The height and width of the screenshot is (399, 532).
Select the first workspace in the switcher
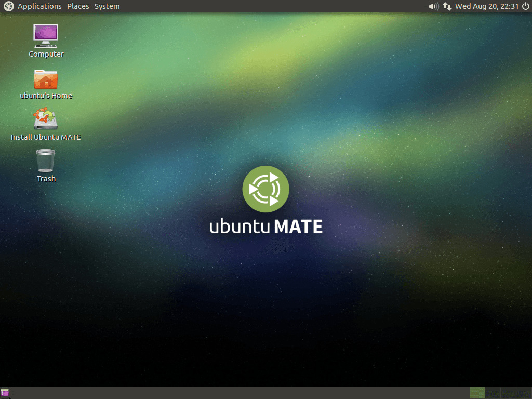click(477, 393)
